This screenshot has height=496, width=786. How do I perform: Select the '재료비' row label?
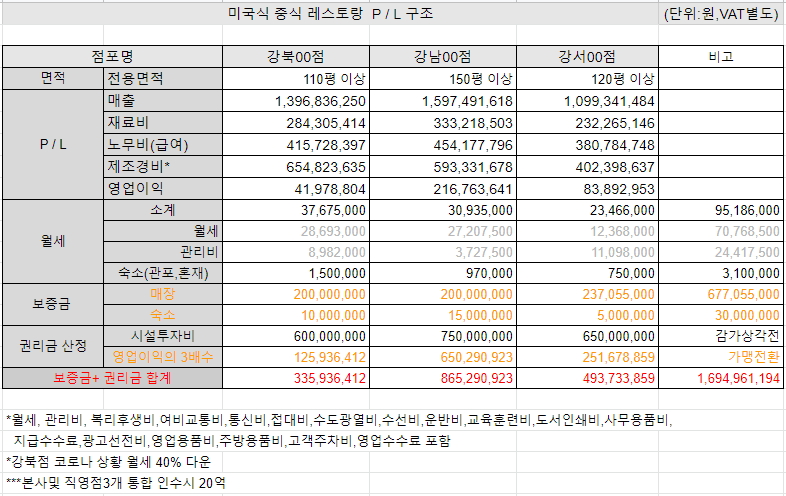(x=163, y=122)
